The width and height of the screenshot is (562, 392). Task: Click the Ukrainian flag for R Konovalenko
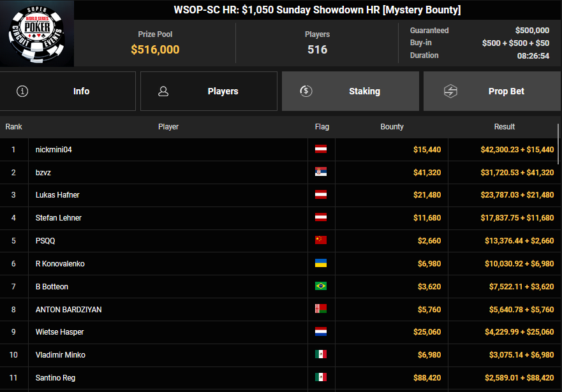(x=321, y=264)
